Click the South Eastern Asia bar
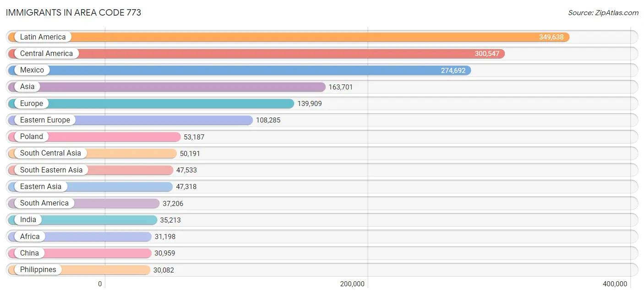The height and width of the screenshot is (295, 644). [x=91, y=170]
